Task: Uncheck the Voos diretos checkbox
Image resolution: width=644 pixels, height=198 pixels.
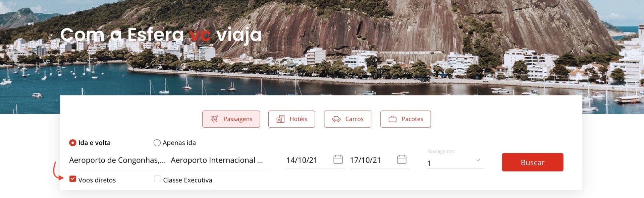Action: [72, 179]
